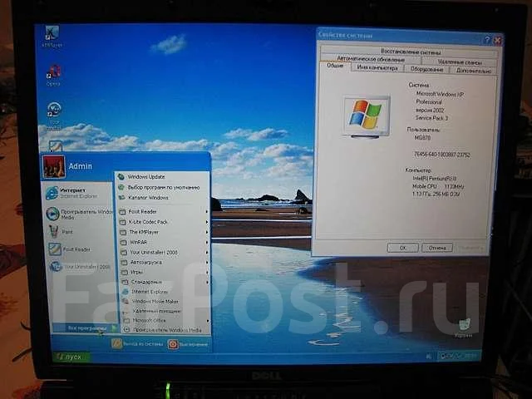Click the product ID text 76456-640
The image size is (532, 399).
click(441, 155)
